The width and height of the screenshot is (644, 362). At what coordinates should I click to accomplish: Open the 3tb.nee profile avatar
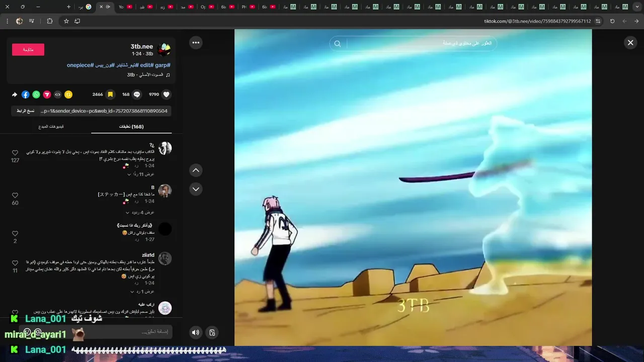[x=164, y=49]
